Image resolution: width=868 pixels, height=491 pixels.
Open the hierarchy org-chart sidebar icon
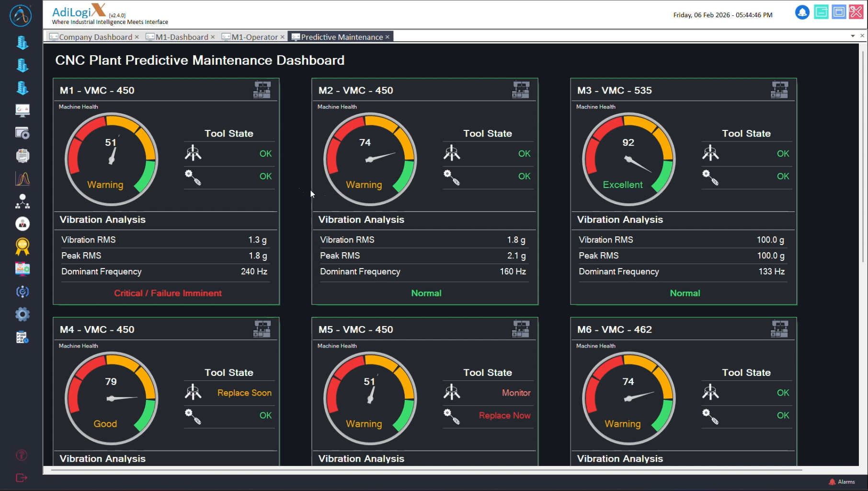(x=22, y=201)
